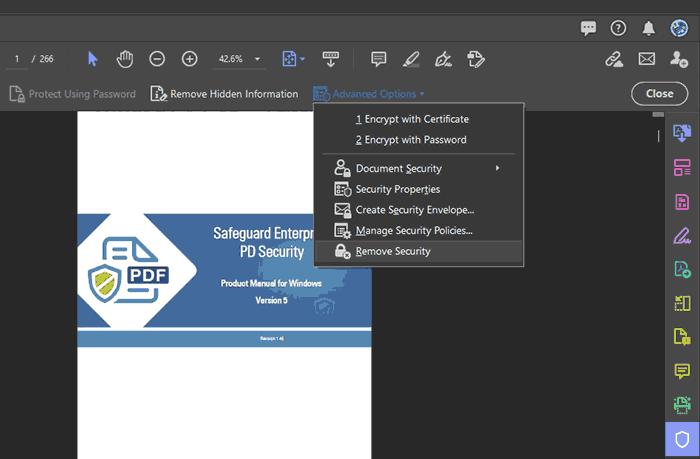Open Security Properties menu entry

(x=419, y=189)
